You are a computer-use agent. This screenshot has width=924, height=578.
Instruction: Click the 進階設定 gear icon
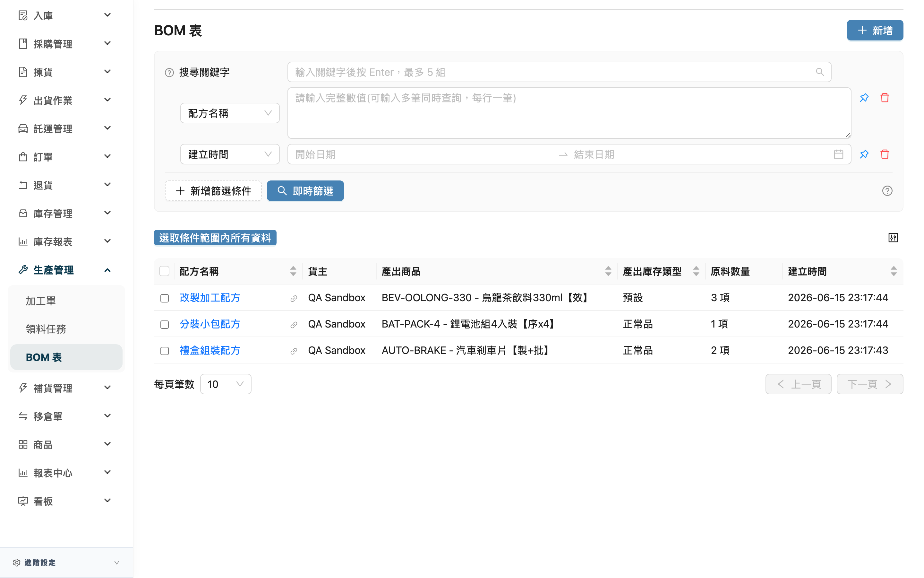pos(16,562)
